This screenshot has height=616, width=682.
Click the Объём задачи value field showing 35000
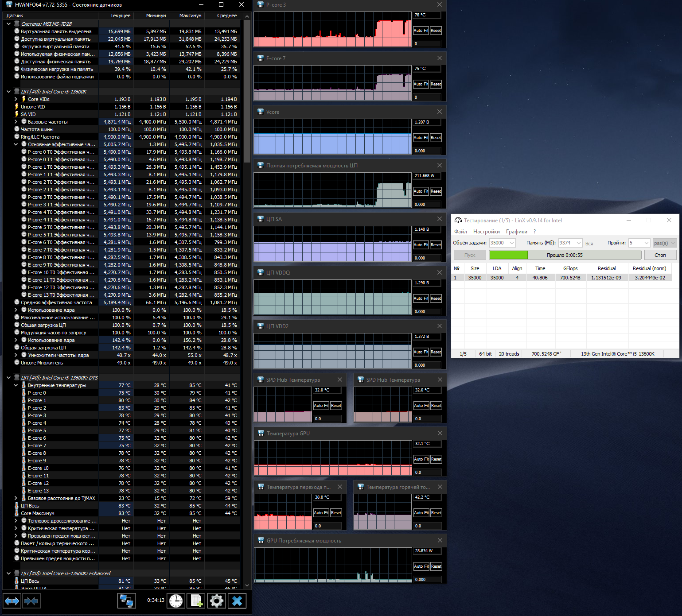coord(499,243)
